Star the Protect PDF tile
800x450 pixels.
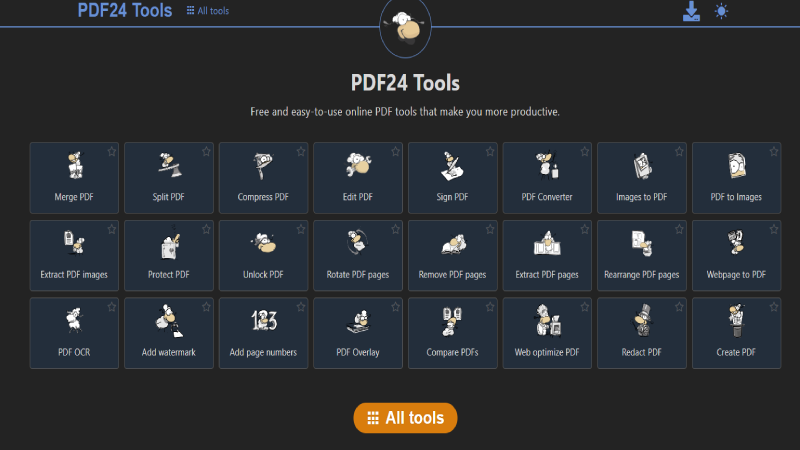(x=206, y=230)
